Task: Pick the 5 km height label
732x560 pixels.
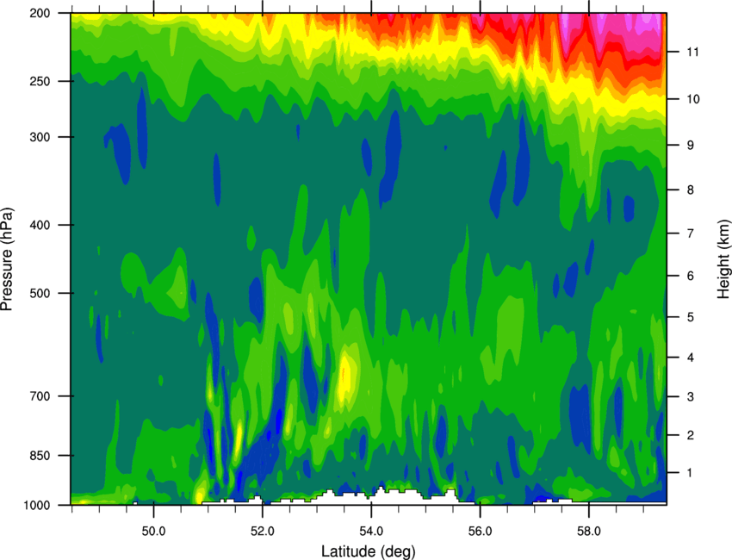Action: click(691, 317)
